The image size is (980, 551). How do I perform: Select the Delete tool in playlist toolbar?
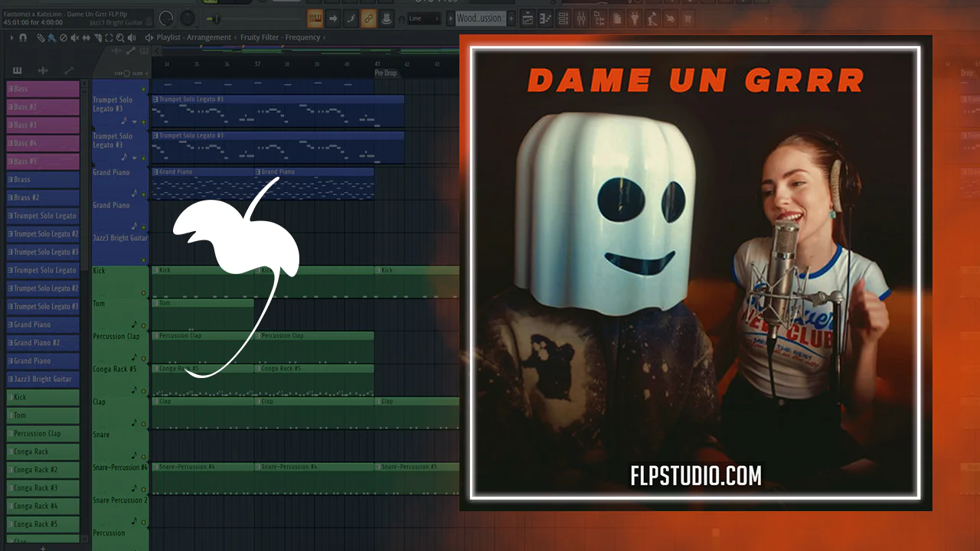[63, 37]
